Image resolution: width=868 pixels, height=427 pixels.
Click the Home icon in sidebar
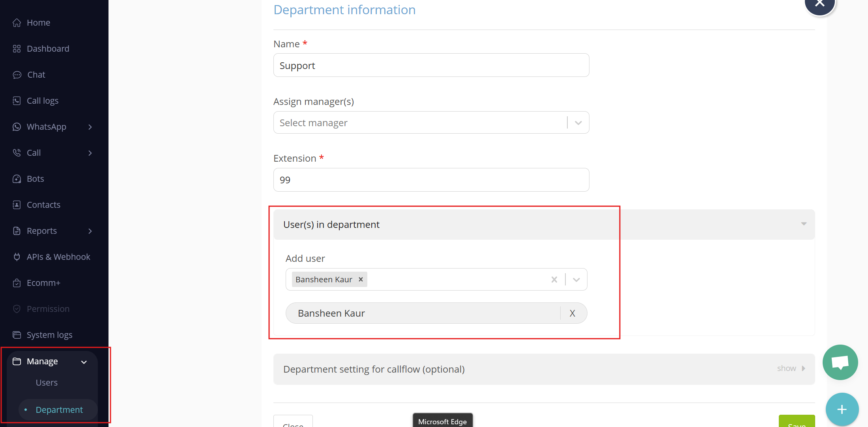pos(17,23)
